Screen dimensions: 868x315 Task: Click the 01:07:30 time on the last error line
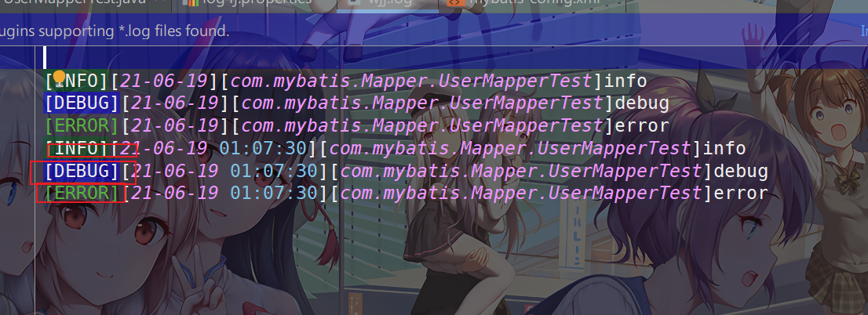coord(274,193)
